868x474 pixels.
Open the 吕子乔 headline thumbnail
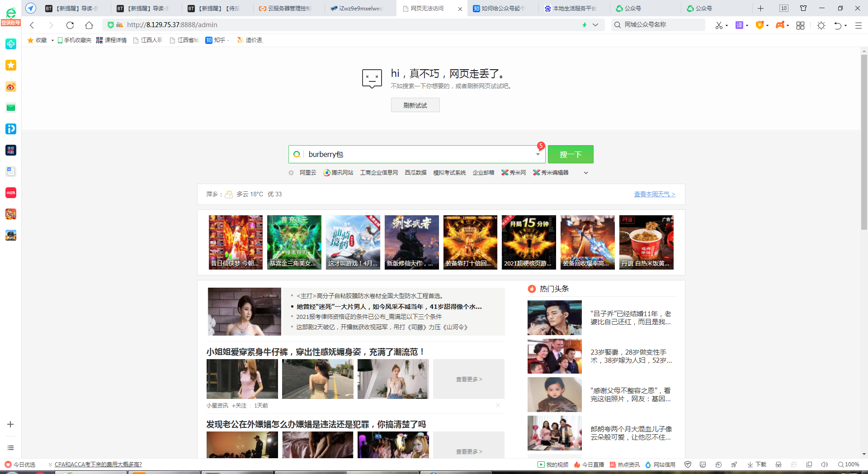coord(555,318)
